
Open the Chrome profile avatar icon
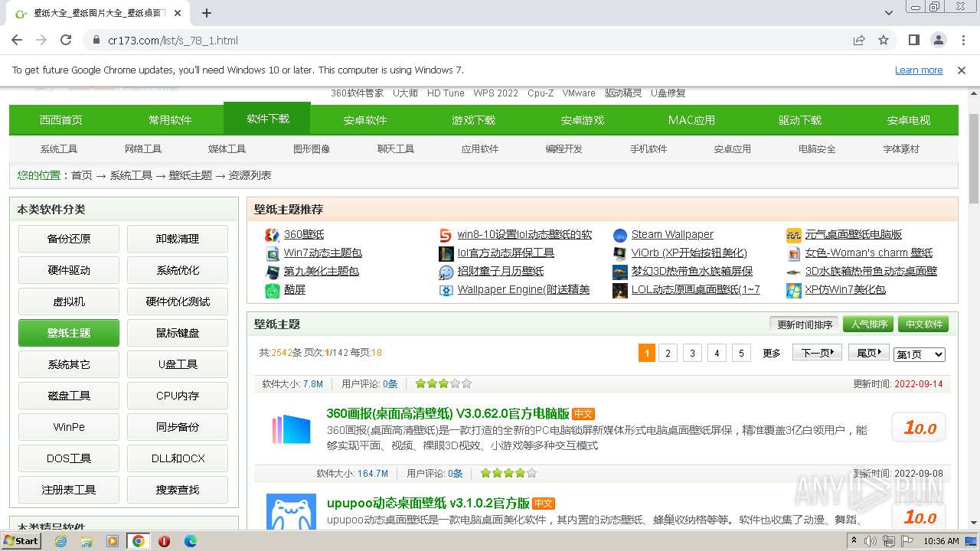point(938,40)
